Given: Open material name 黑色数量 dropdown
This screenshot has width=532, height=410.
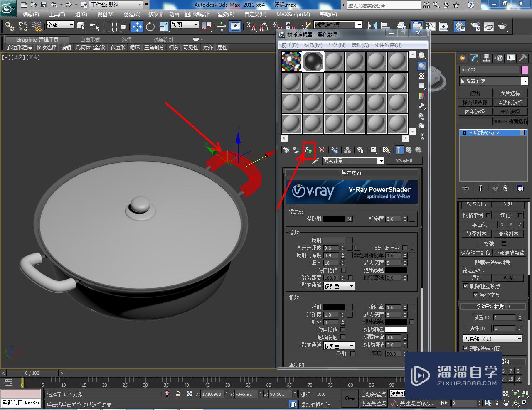Looking at the screenshot, I should click(380, 161).
